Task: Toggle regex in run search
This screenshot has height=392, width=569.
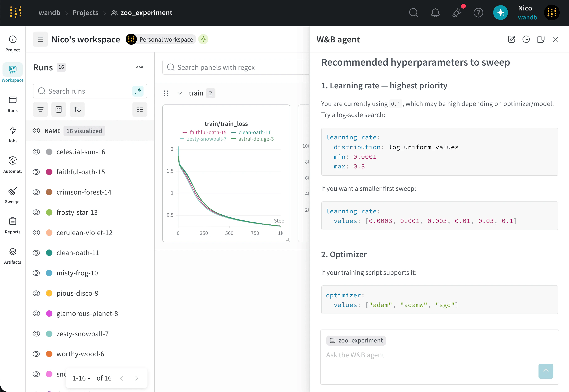Action: (138, 91)
